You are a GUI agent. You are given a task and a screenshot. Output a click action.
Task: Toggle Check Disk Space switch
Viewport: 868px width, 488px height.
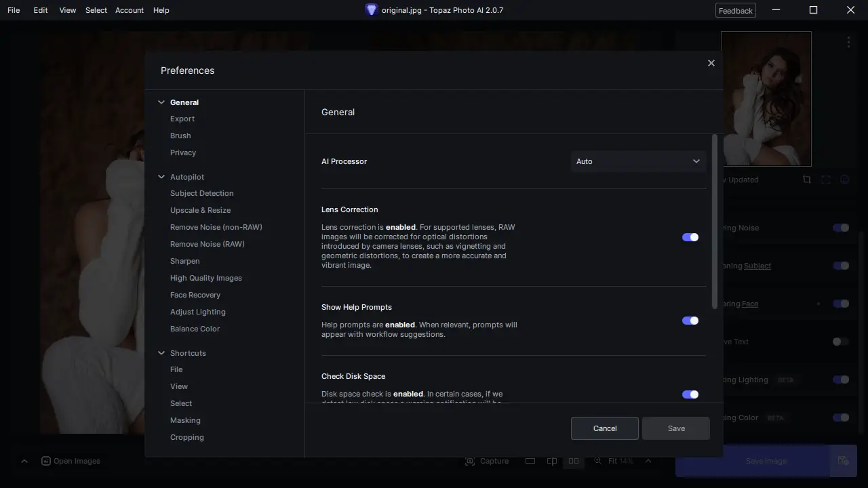pos(690,394)
